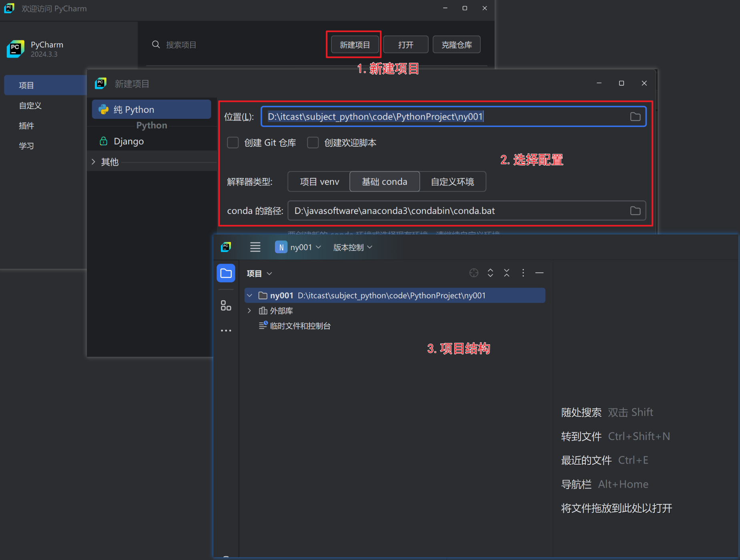Enable the 创建欢迎脚本 checkbox
Viewport: 740px width, 560px height.
pyautogui.click(x=313, y=142)
